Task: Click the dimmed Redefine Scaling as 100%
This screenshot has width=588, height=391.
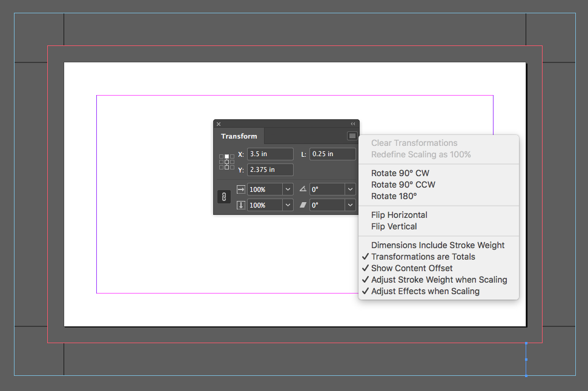Action: point(421,154)
